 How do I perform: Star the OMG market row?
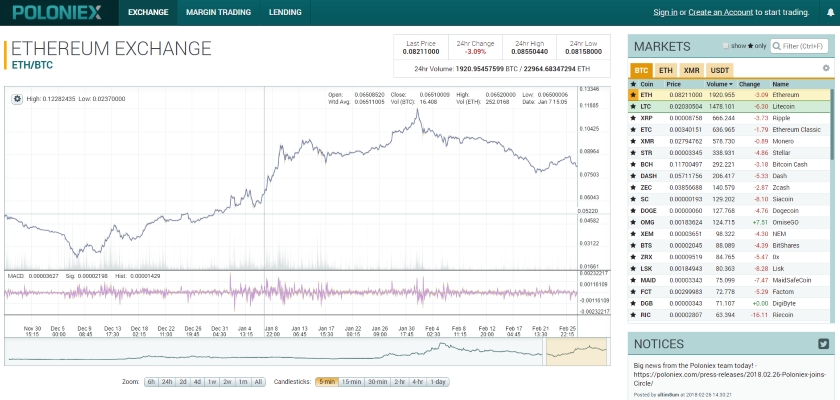pyautogui.click(x=633, y=222)
